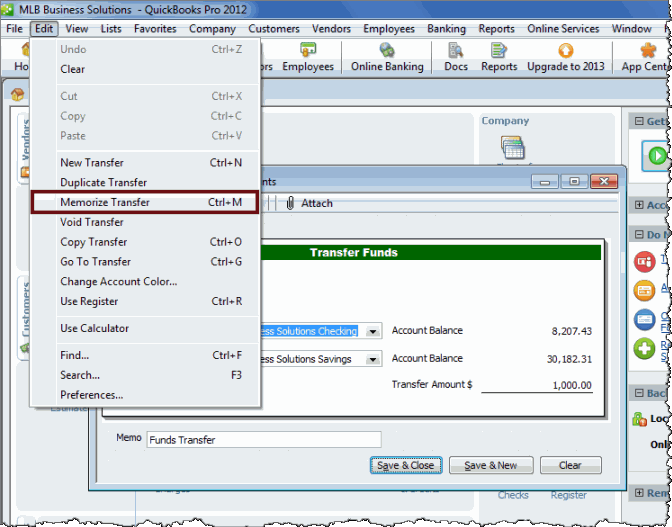Open the Window menu
The image size is (672, 527).
(632, 29)
